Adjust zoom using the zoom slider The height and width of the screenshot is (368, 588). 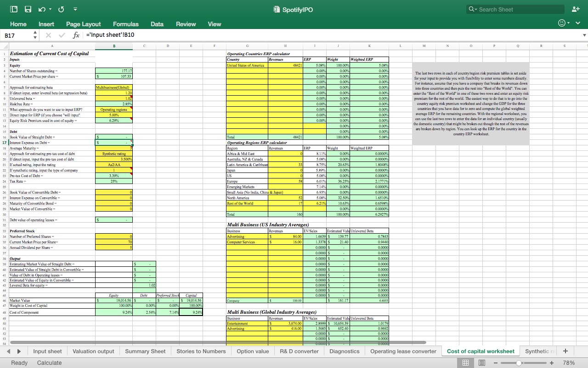(x=519, y=363)
